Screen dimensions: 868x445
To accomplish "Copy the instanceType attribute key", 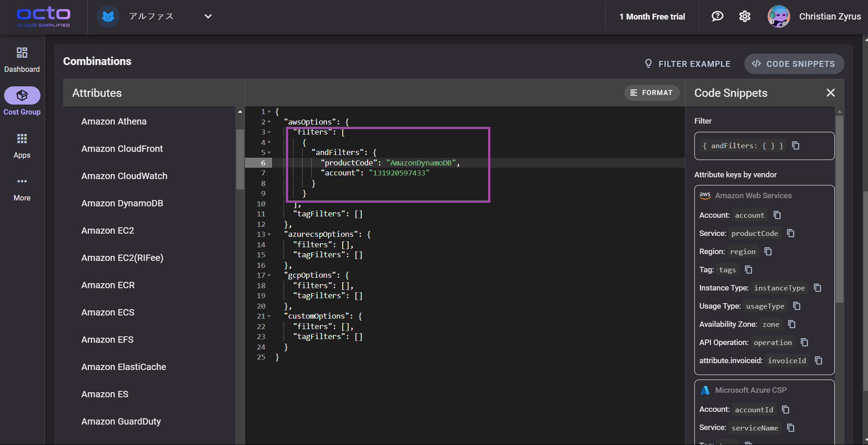I will click(817, 288).
